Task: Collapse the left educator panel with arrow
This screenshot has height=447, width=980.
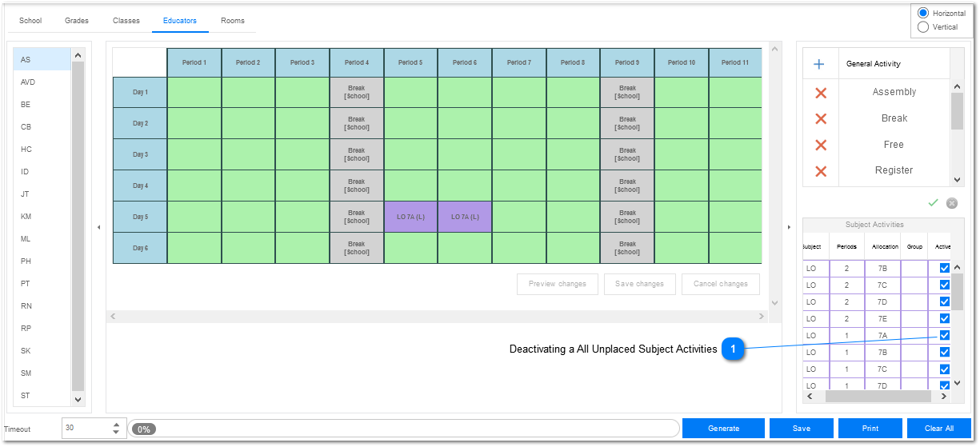Action: tap(99, 227)
